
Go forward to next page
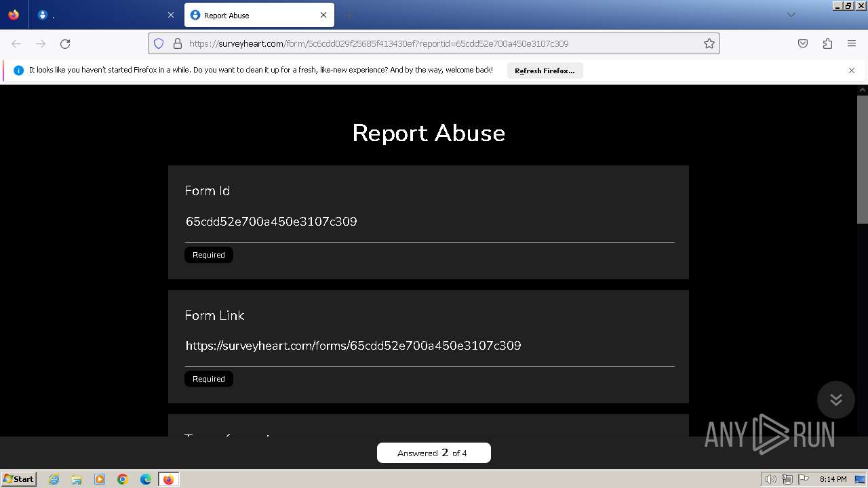point(41,43)
